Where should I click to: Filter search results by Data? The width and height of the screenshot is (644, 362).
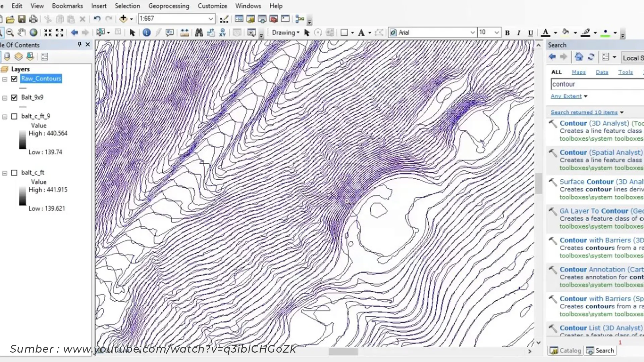(x=602, y=72)
